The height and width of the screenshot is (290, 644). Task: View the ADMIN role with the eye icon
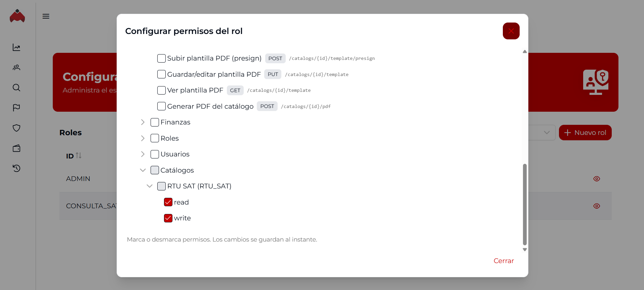pos(597,179)
